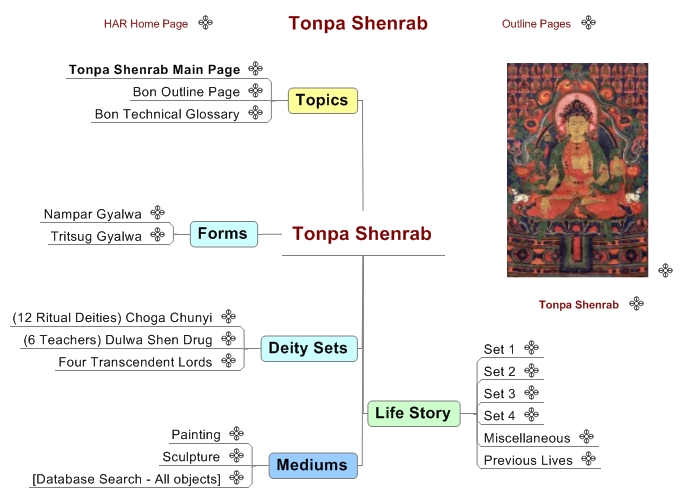Click the Set 3 text
The height and width of the screenshot is (497, 687).
click(x=499, y=394)
